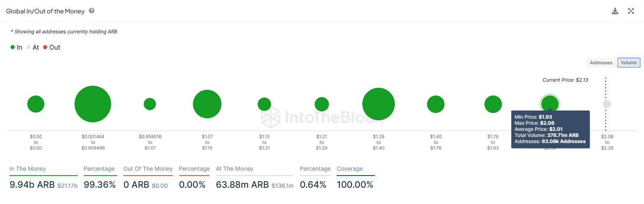
Task: Expand chart to fullscreen
Action: (x=631, y=11)
